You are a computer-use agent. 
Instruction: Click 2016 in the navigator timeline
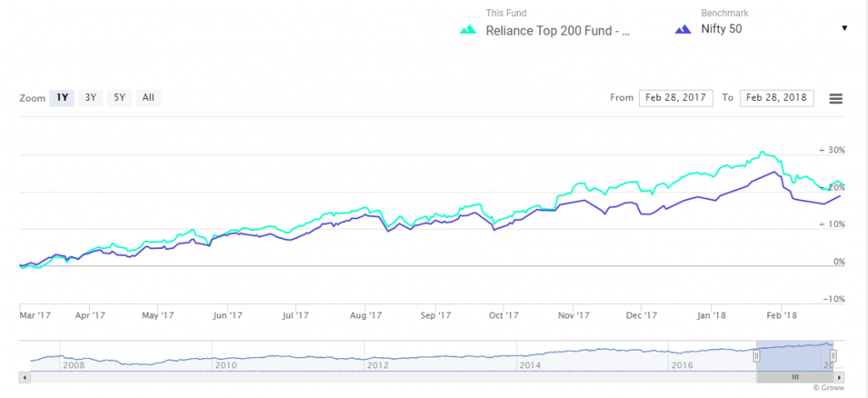[682, 365]
